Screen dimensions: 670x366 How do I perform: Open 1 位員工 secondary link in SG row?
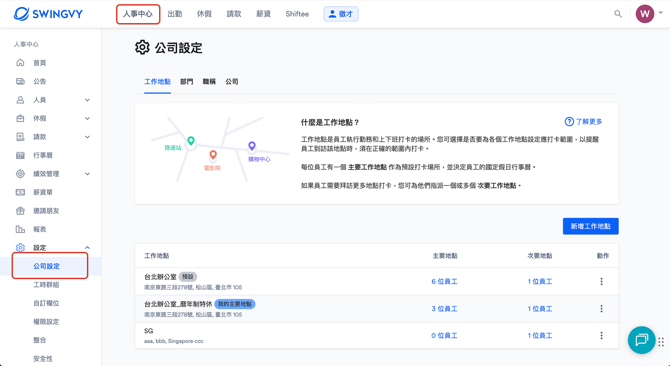click(x=540, y=336)
